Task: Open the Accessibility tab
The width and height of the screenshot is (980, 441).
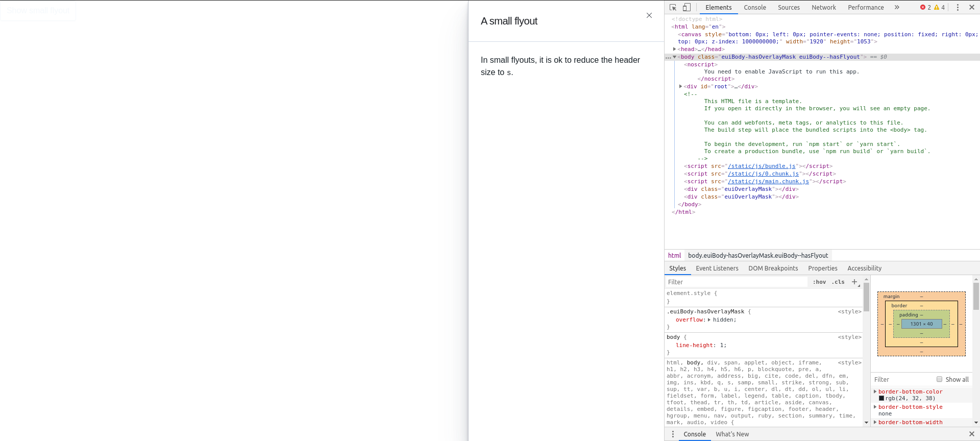Action: [x=864, y=268]
